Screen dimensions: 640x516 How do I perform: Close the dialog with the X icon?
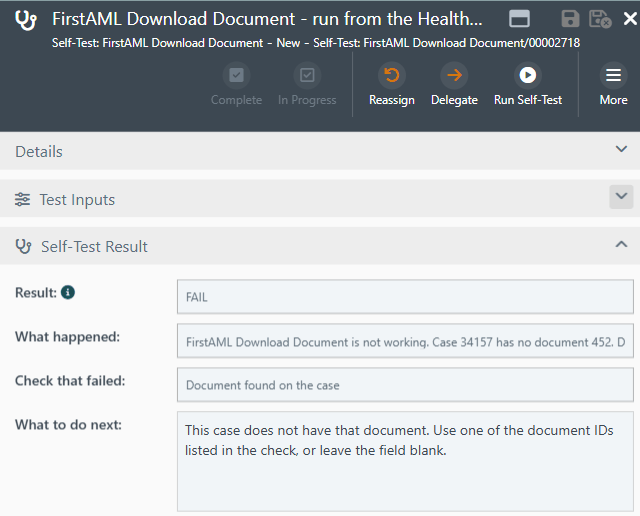630,19
